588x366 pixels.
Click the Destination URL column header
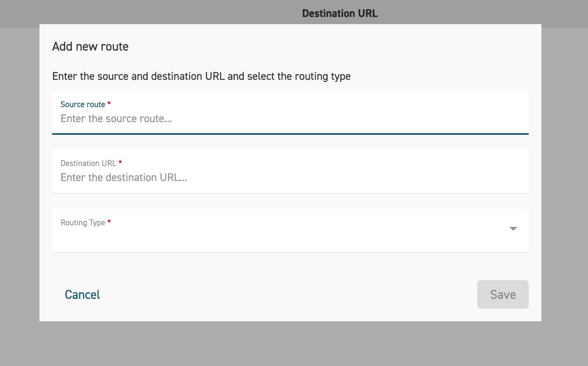[x=339, y=13]
